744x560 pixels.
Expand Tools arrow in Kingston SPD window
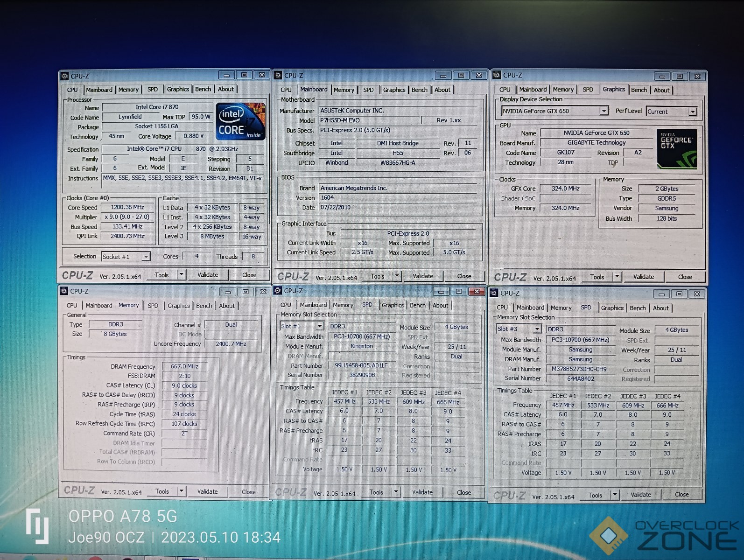[x=396, y=492]
